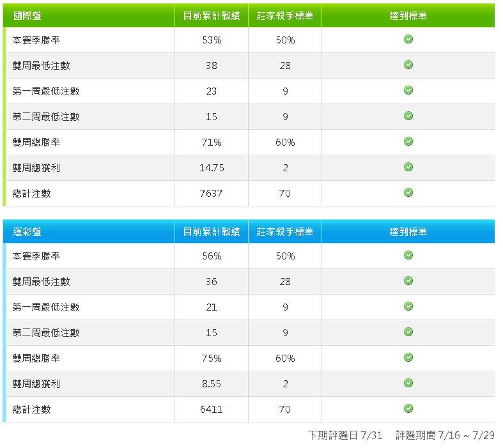Select the 36 biweekly minimum bets value
Image resolution: width=503 pixels, height=448 pixels.
tap(212, 282)
